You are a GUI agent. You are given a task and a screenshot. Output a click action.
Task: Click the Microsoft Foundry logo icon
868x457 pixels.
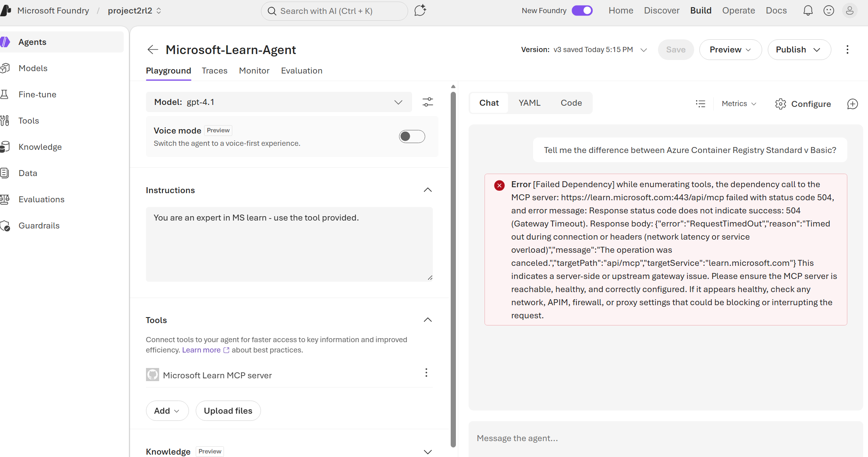tap(6, 11)
